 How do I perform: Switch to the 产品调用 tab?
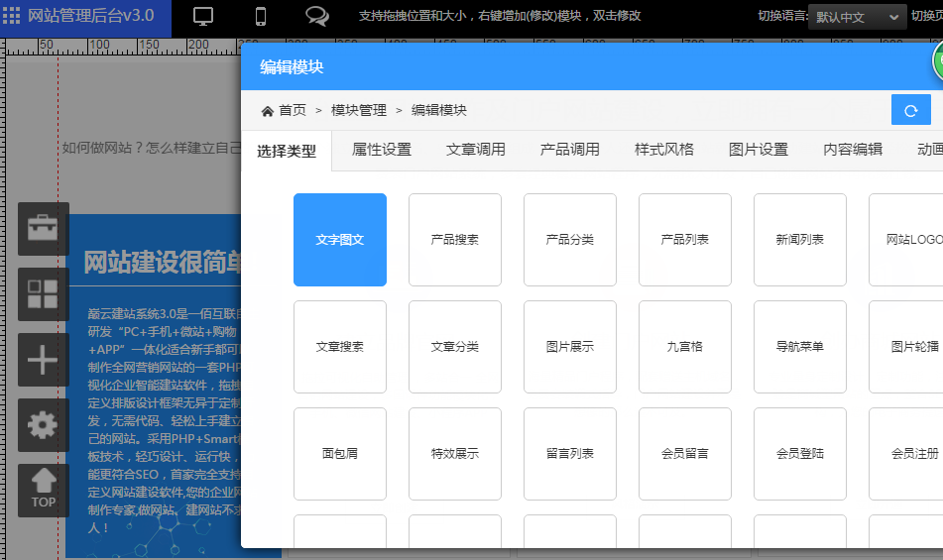[569, 150]
